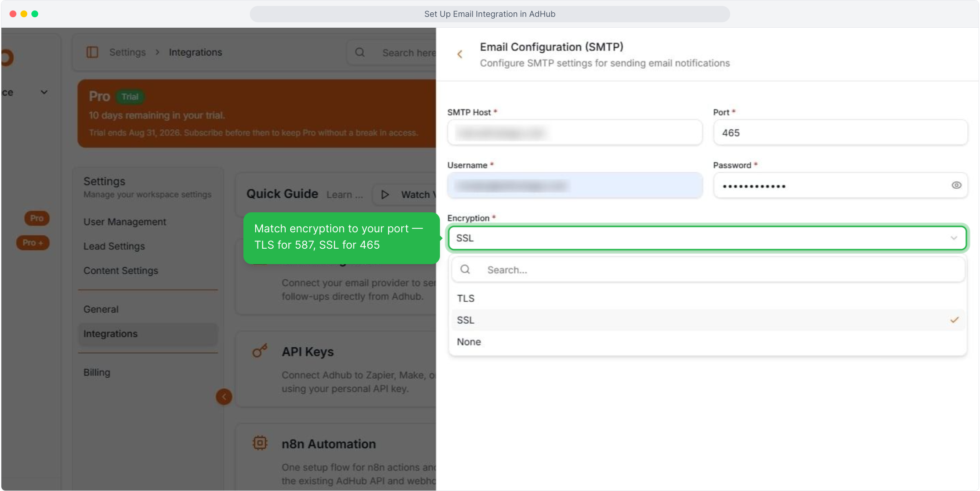Click Settings breadcrumb link
980x491 pixels.
pos(127,52)
